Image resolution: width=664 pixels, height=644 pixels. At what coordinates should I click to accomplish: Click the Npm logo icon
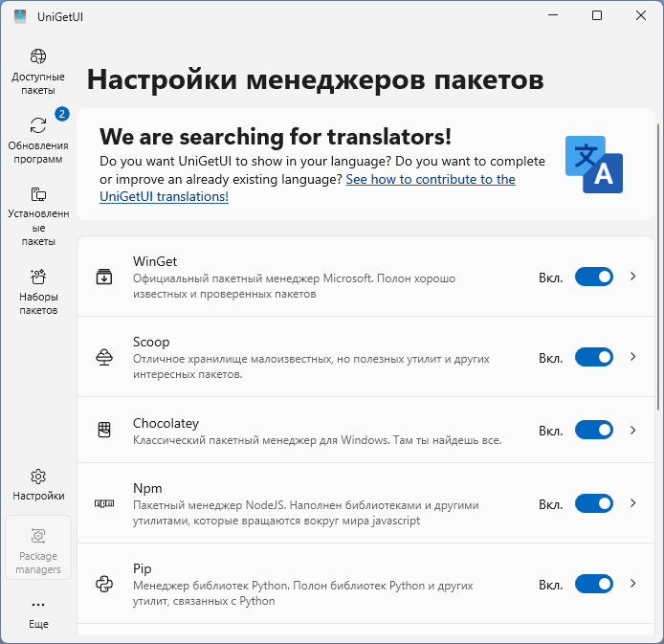(104, 503)
